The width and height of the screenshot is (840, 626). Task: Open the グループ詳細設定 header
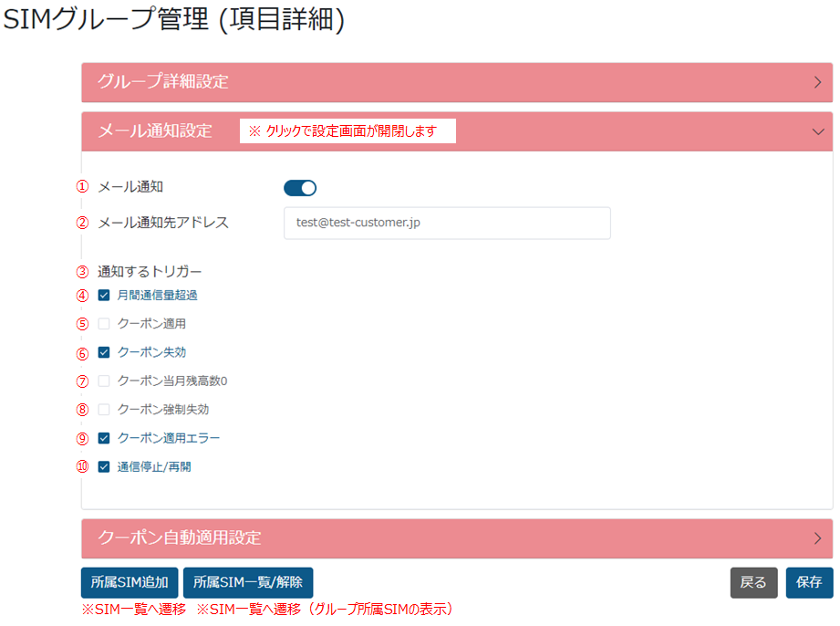pyautogui.click(x=457, y=82)
